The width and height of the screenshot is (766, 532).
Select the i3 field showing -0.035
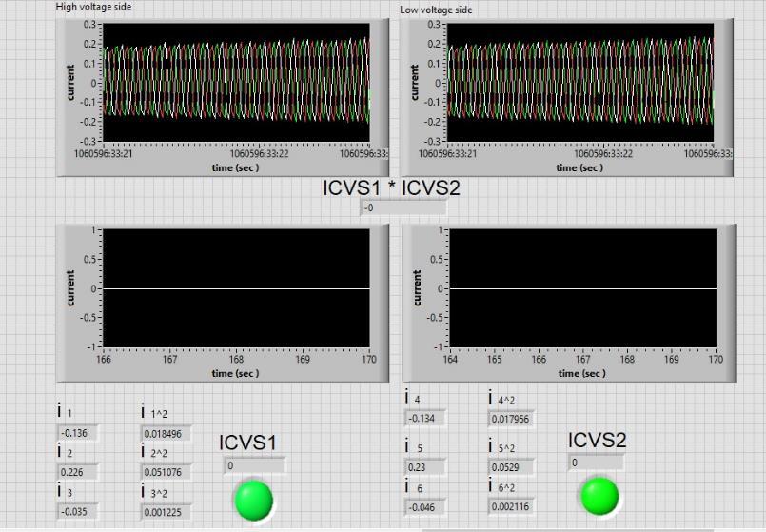(x=78, y=511)
